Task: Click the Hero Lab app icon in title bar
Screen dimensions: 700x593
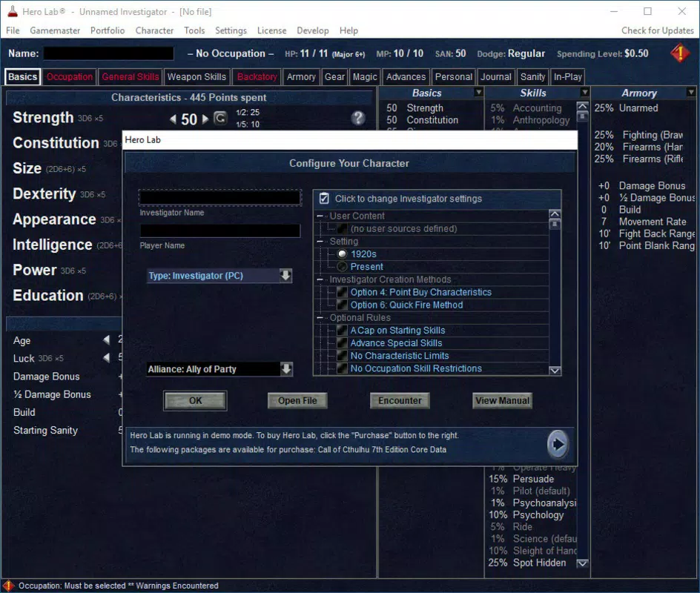Action: (12, 12)
